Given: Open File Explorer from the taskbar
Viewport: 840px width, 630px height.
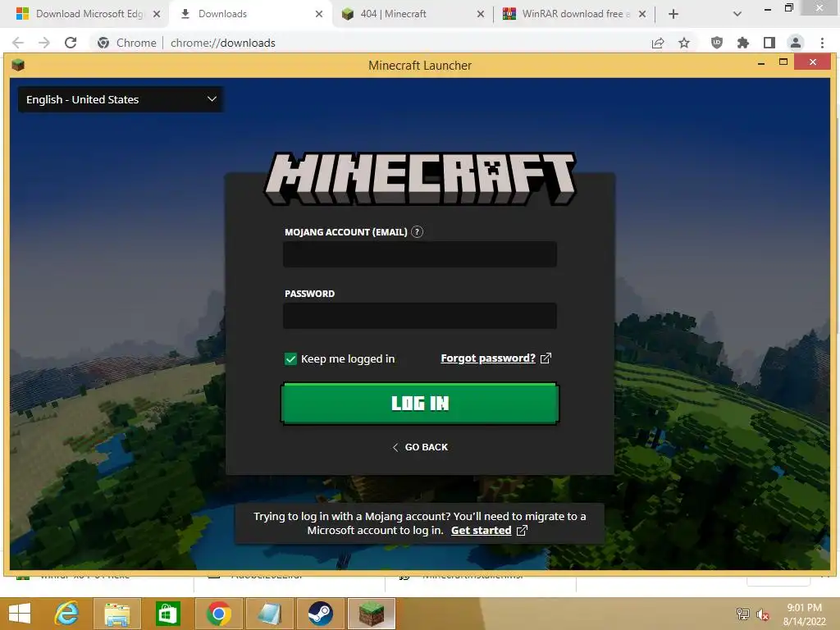Looking at the screenshot, I should 117,614.
